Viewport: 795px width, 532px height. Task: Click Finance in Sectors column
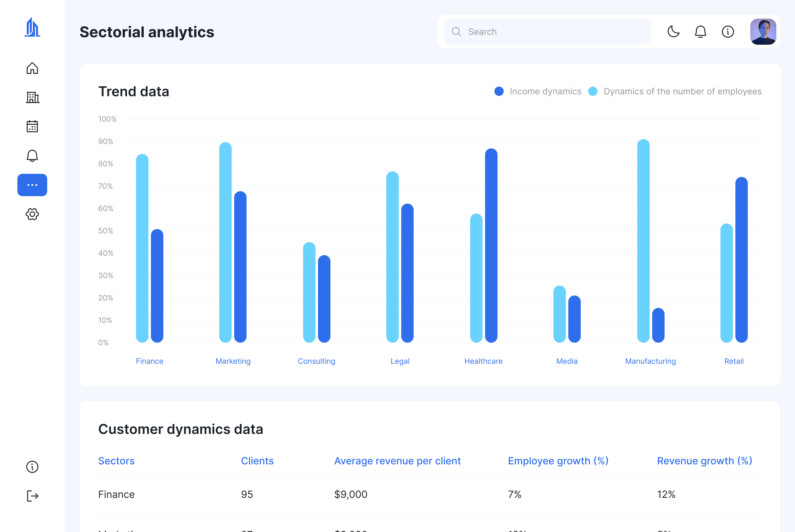pos(116,494)
